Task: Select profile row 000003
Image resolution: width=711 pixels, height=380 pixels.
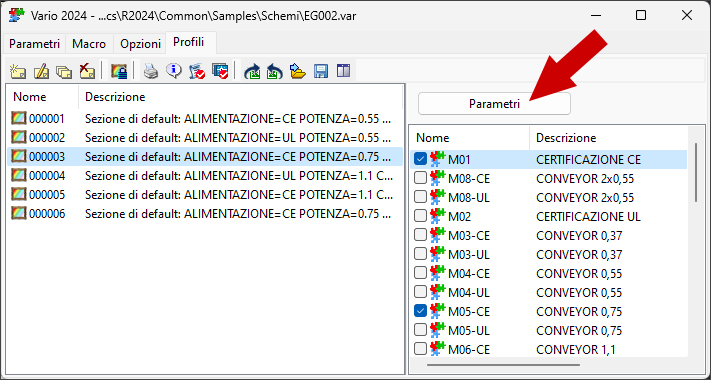Action: coord(205,157)
